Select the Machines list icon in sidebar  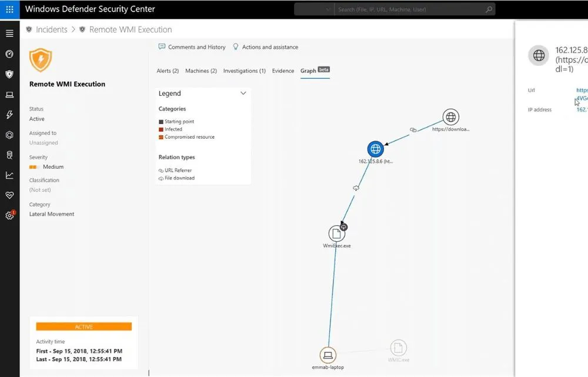pyautogui.click(x=9, y=95)
